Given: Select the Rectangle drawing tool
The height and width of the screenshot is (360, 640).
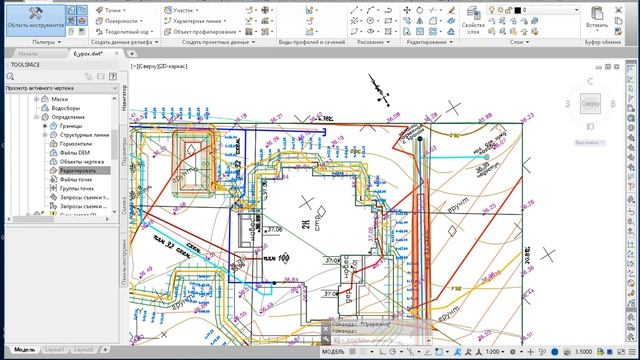Looking at the screenshot, I should click(388, 20).
